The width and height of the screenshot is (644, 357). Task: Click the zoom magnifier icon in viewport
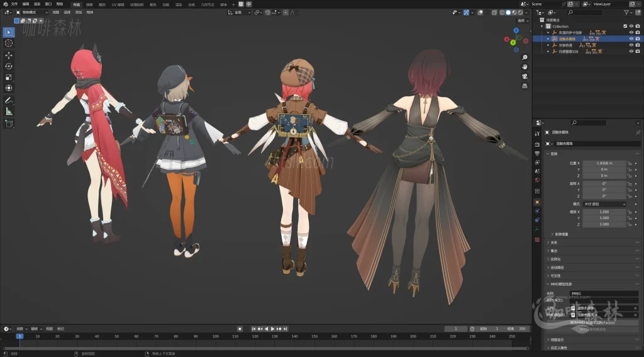525,56
